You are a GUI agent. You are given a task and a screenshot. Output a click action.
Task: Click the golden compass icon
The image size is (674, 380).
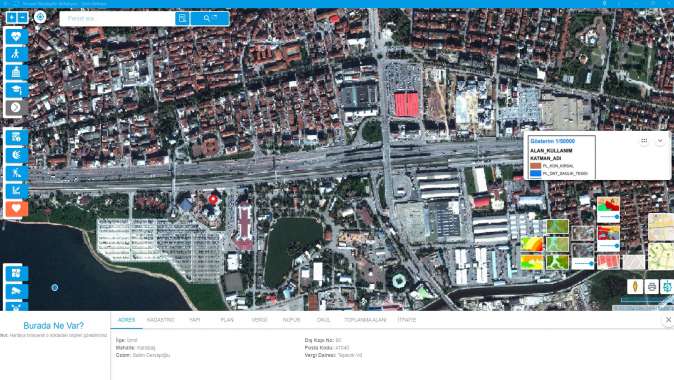[x=635, y=287]
